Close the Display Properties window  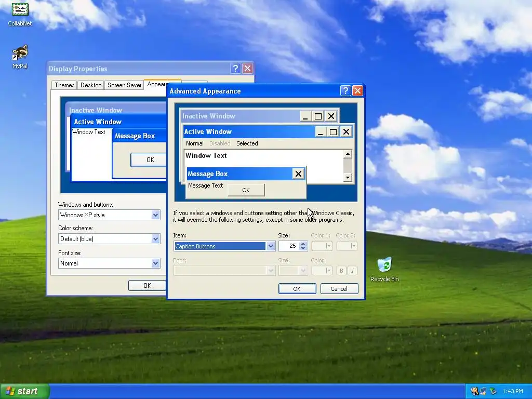248,68
